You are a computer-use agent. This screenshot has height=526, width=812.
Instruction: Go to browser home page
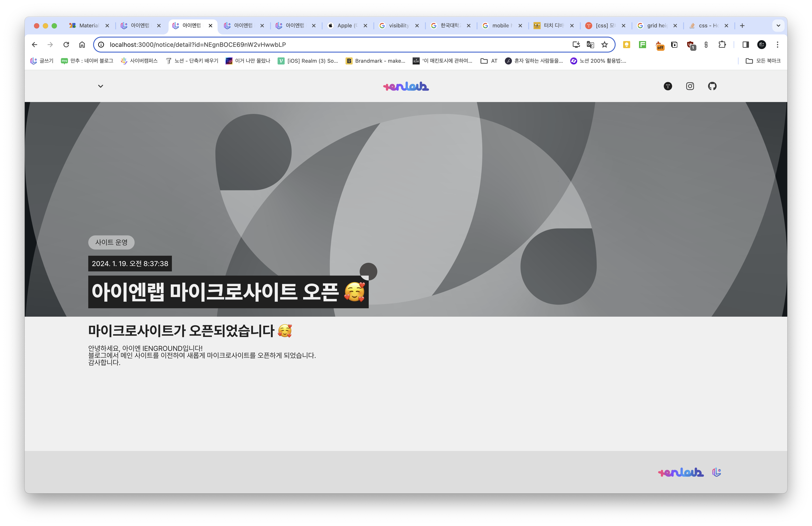point(82,45)
